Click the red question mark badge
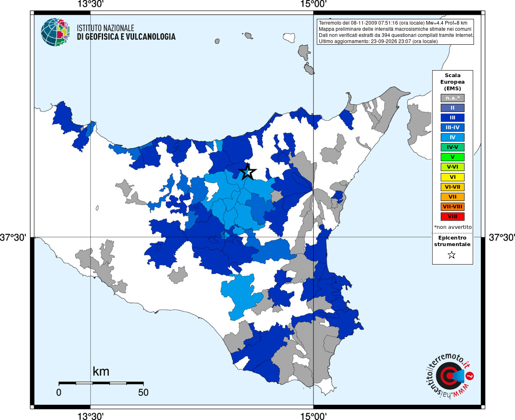 pos(470,376)
